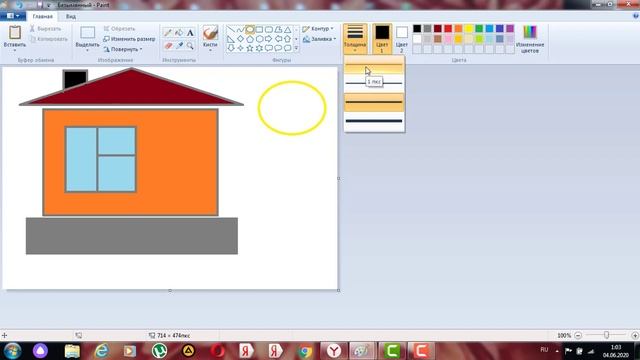
Task: Select the Eraser tool
Action: point(168,45)
